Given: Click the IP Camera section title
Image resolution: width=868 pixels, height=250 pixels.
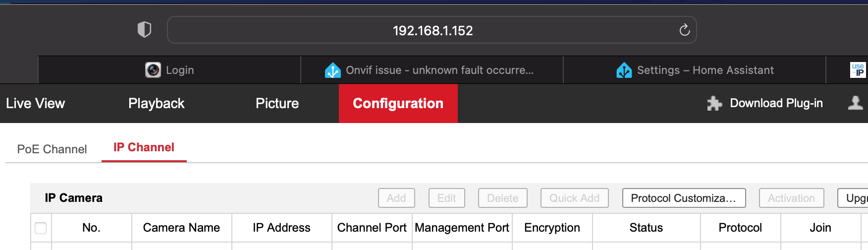Looking at the screenshot, I should click(74, 198).
